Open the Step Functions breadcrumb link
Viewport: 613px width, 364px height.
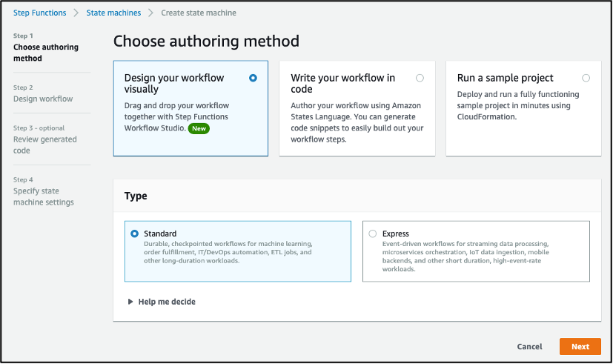(39, 13)
